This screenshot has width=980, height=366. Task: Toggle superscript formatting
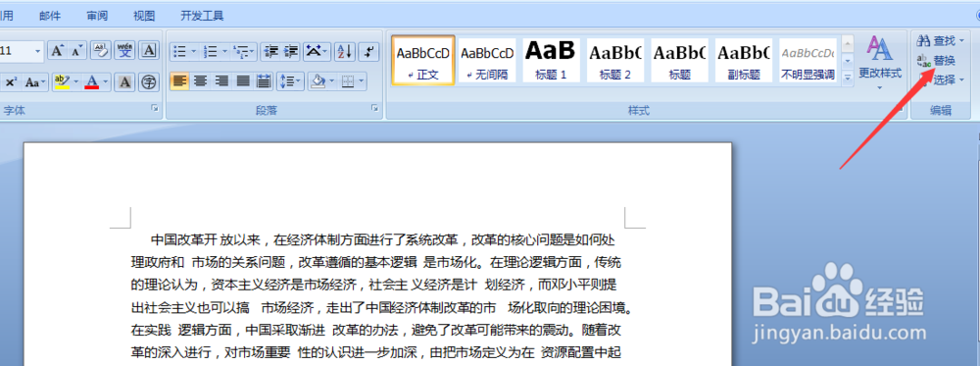click(x=11, y=81)
